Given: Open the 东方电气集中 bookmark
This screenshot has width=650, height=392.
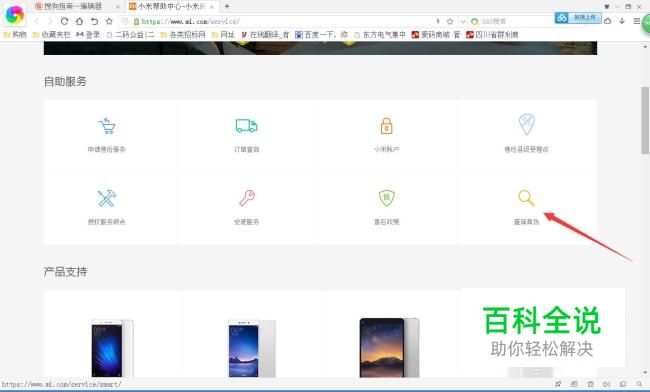Looking at the screenshot, I should (380, 34).
